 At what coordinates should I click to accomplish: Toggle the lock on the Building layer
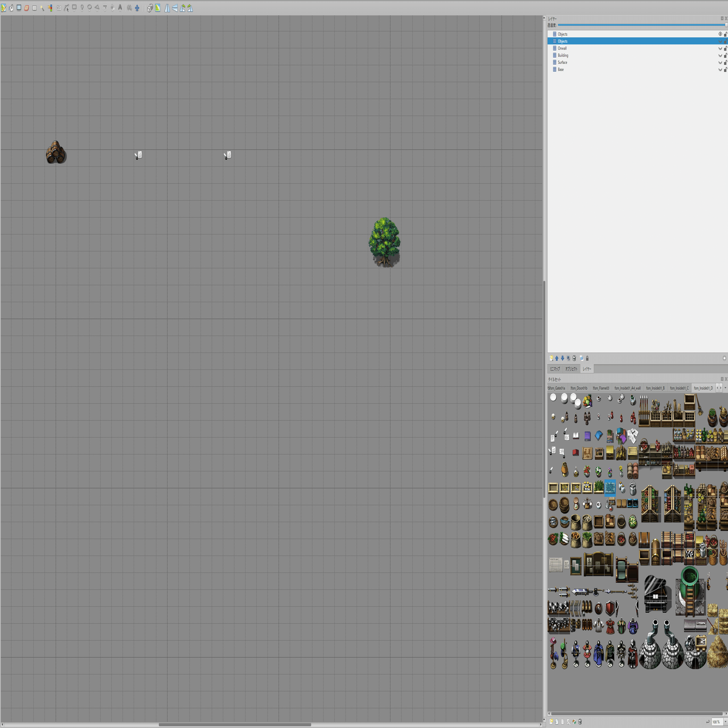[725, 55]
